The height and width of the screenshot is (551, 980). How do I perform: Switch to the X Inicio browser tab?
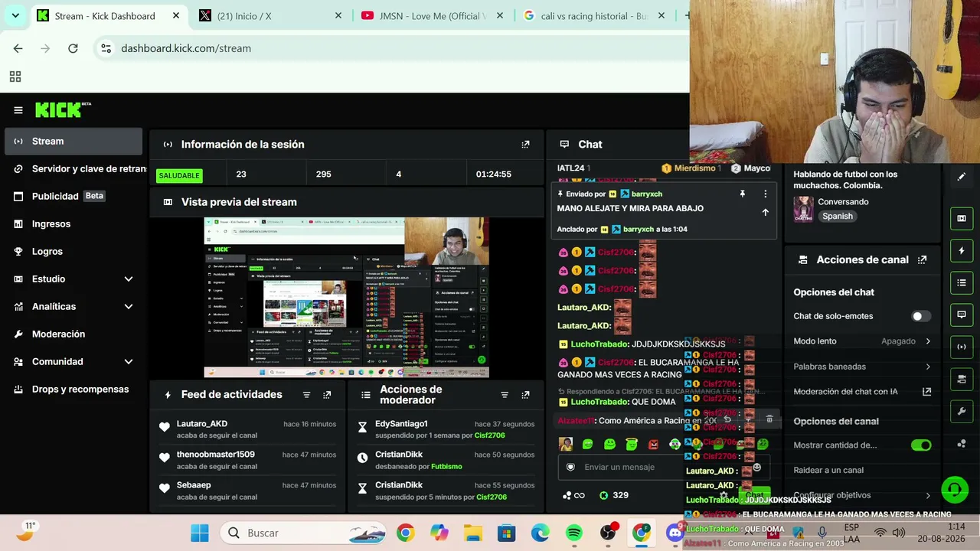pos(271,16)
